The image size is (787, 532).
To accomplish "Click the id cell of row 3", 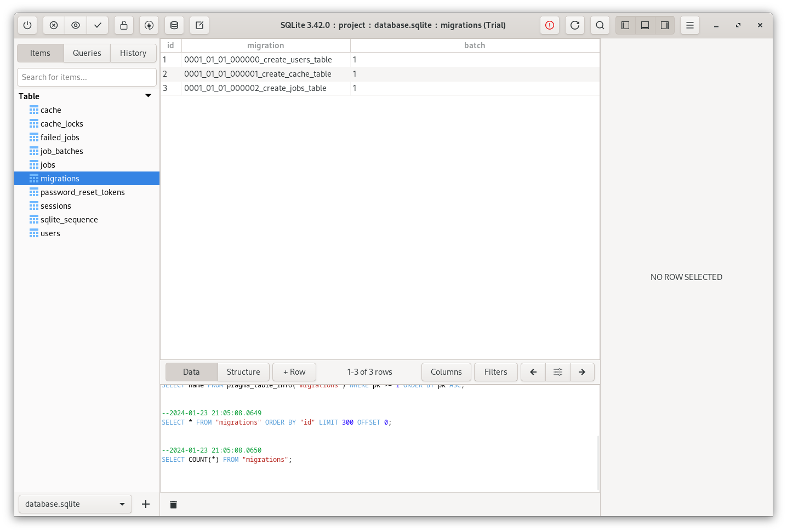I will coord(170,88).
